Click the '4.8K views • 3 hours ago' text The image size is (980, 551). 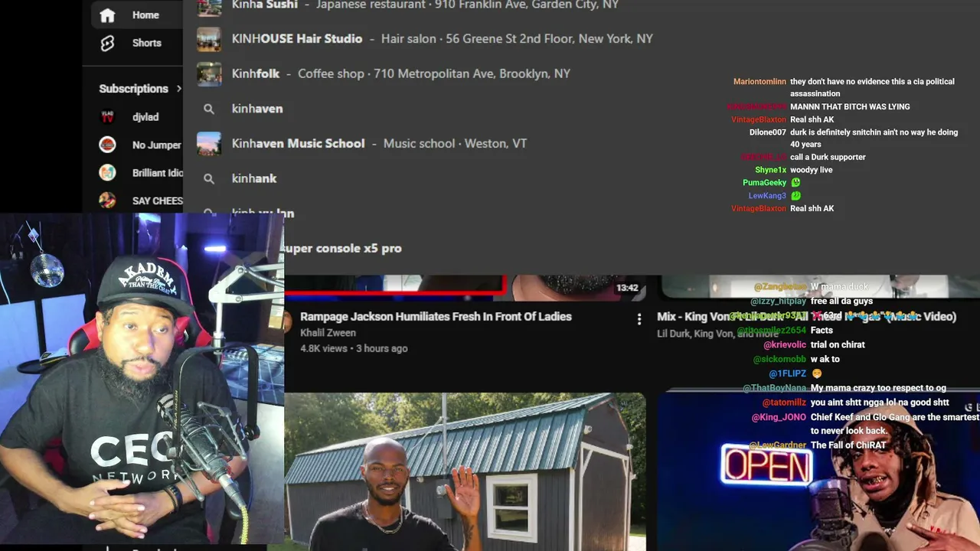tap(354, 348)
